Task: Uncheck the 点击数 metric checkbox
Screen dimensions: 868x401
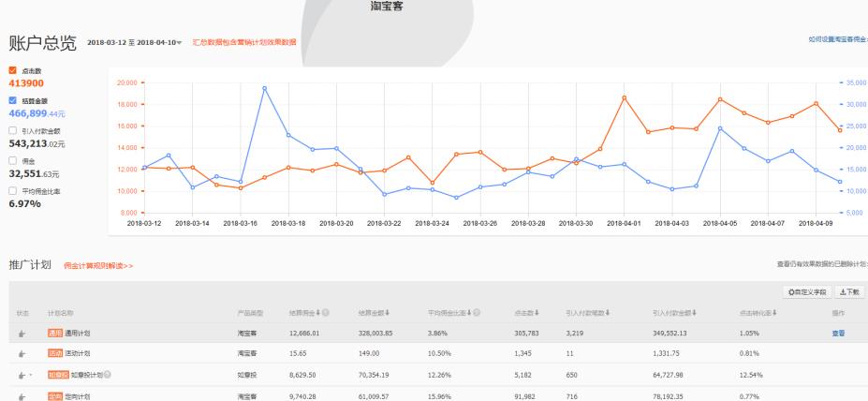Action: [12, 70]
